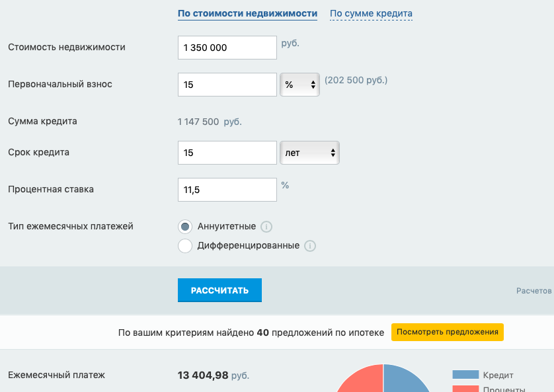Screen dimensions: 554x392
Task: Click the РАССЧИТАТЬ button
Action: [x=219, y=290]
